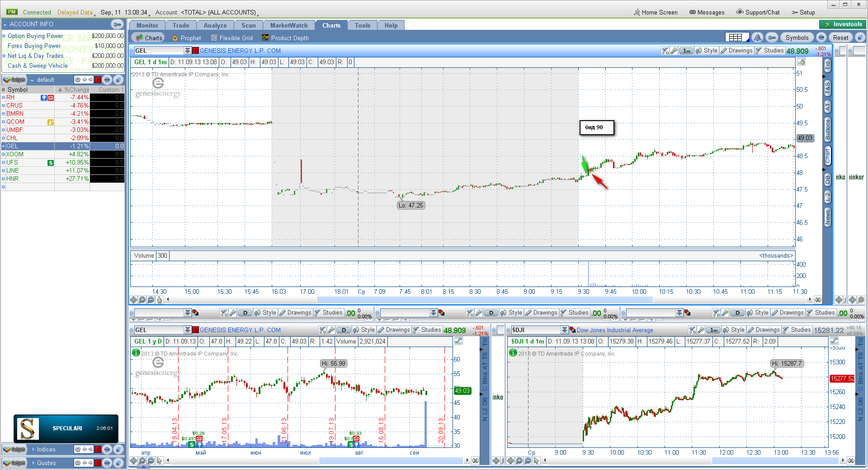The height and width of the screenshot is (470, 868).
Task: Expand the $DJI symbol dropdown
Action: [565, 330]
